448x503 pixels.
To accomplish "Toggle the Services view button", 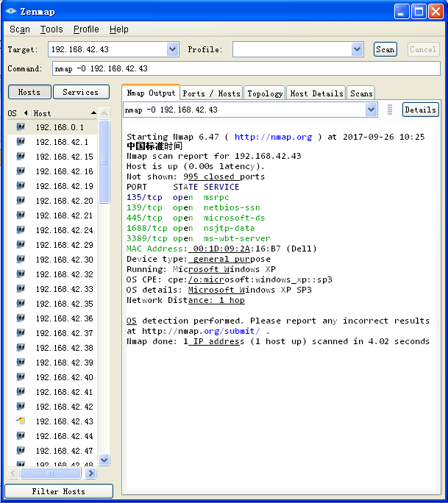I will [81, 93].
